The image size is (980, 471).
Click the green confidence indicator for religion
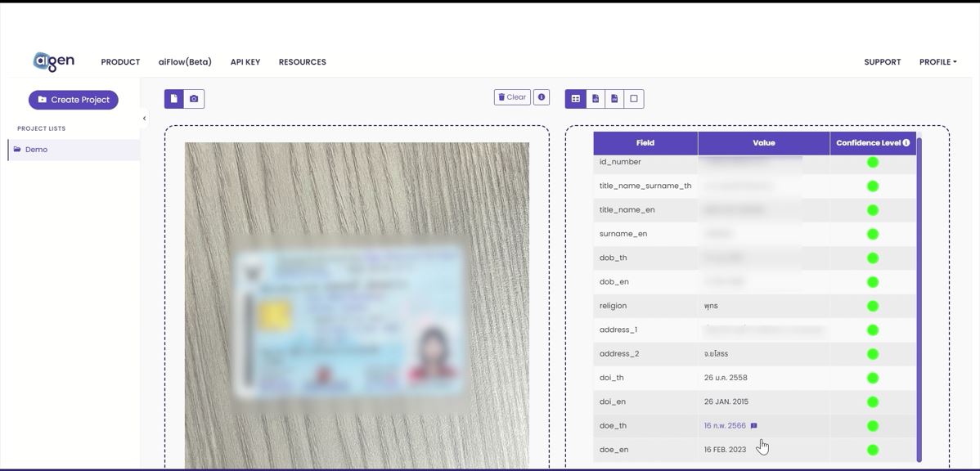point(872,306)
